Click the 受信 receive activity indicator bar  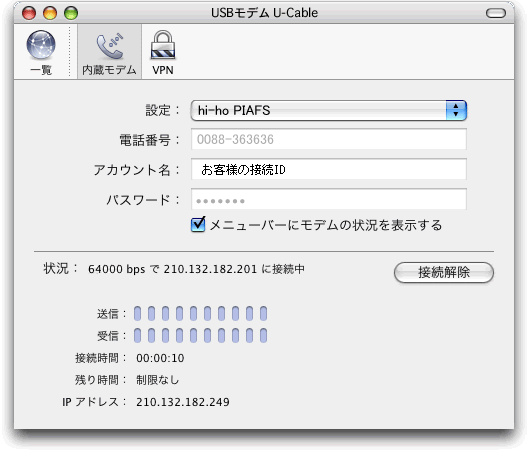(200, 336)
